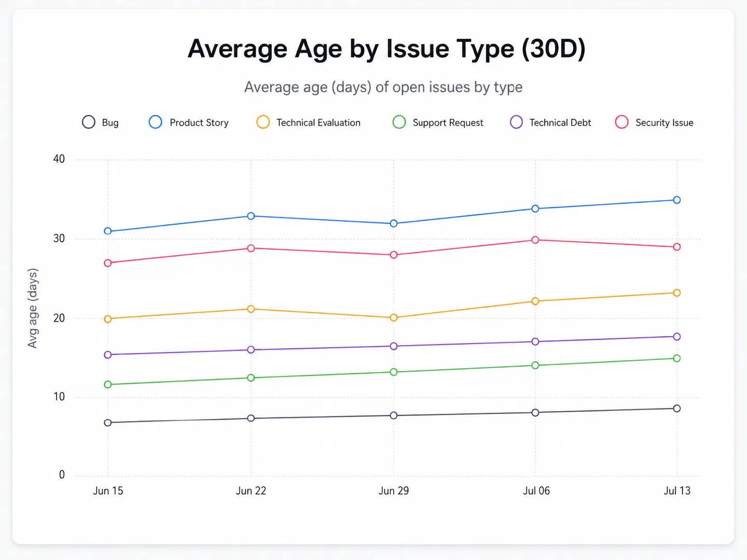
Task: Select Security Issue data point at Jun 29
Action: click(x=394, y=255)
